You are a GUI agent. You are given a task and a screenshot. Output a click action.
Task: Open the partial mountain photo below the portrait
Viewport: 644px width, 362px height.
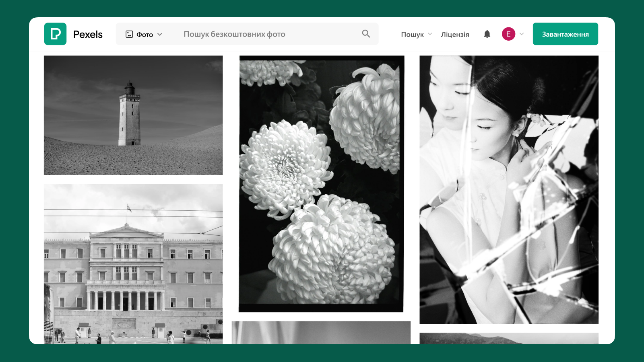[x=509, y=338]
